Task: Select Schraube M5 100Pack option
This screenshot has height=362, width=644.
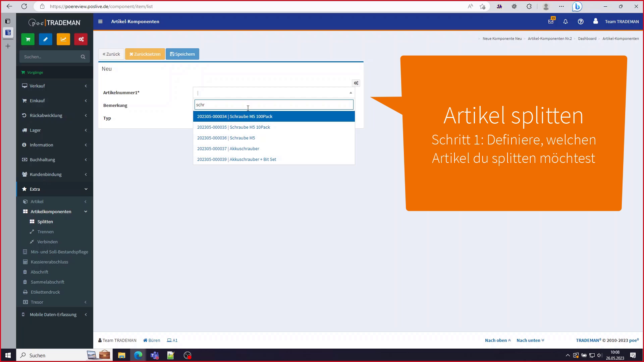Action: pyautogui.click(x=274, y=116)
